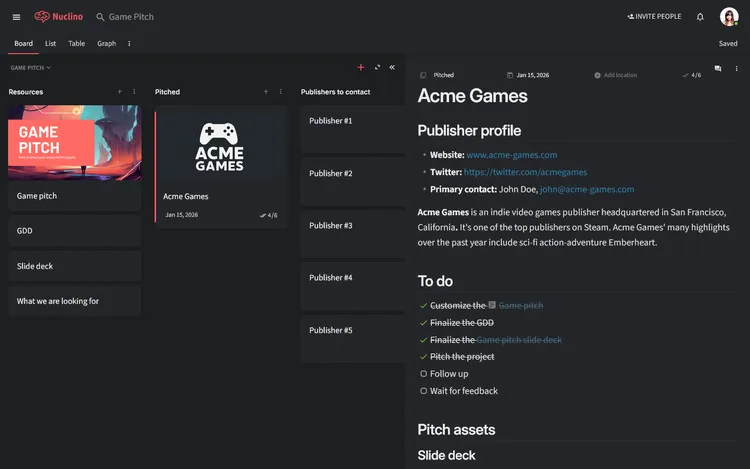Open the Publisher #2 card
Screen dimensions: 750x469
tap(353, 182)
